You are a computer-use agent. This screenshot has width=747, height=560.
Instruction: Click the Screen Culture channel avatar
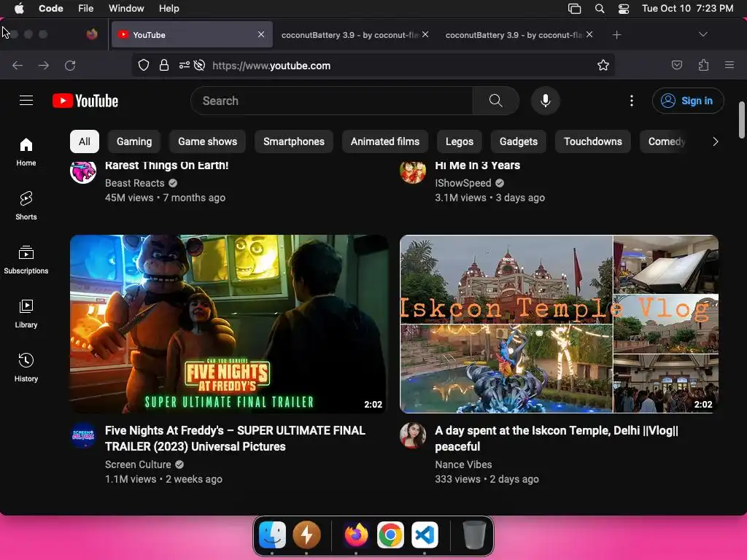tap(83, 435)
